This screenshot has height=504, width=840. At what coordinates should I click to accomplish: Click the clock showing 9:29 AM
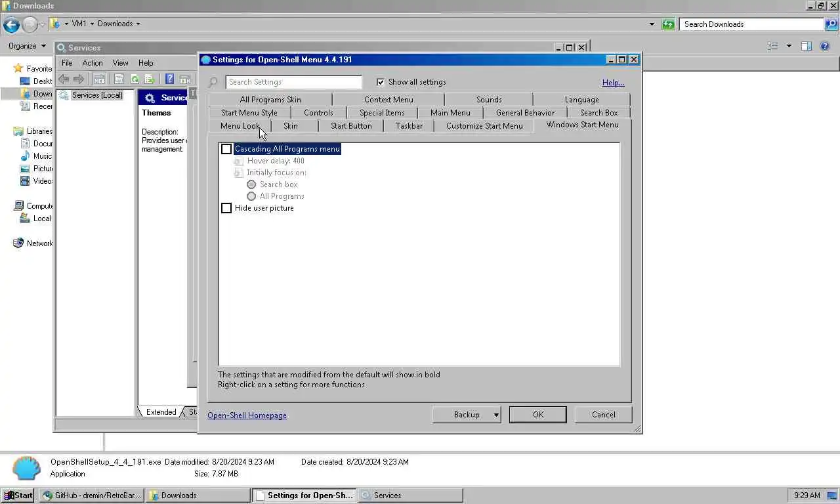[807, 495]
